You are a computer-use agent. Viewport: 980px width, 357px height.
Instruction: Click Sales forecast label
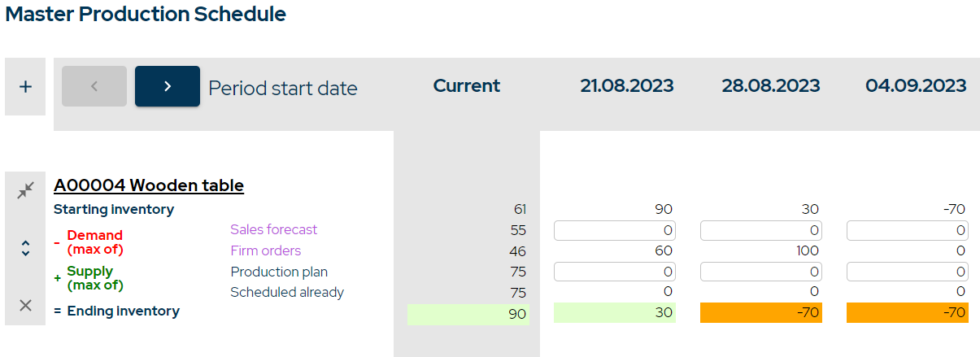[x=273, y=230]
